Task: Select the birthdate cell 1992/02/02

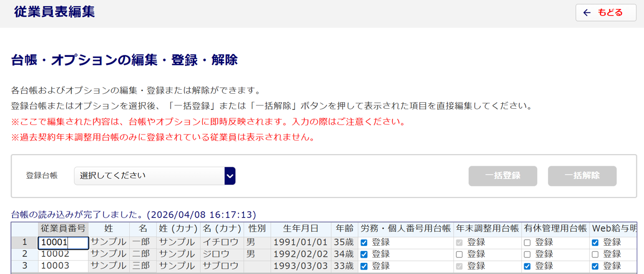Action: tap(301, 254)
